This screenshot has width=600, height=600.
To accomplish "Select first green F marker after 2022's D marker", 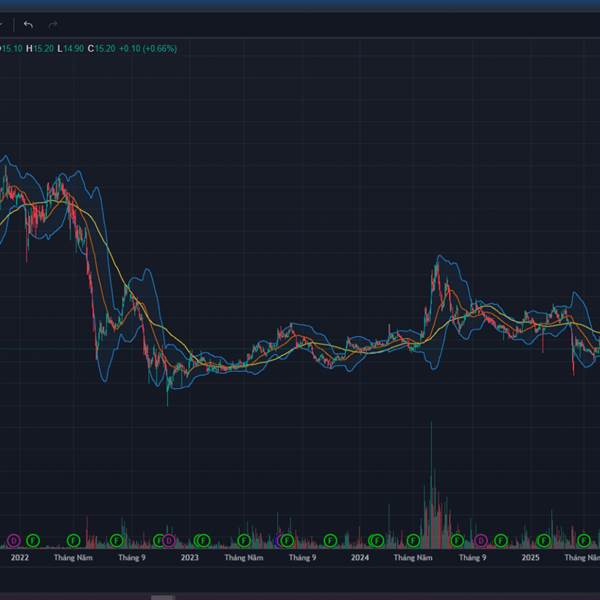I will click(32, 540).
